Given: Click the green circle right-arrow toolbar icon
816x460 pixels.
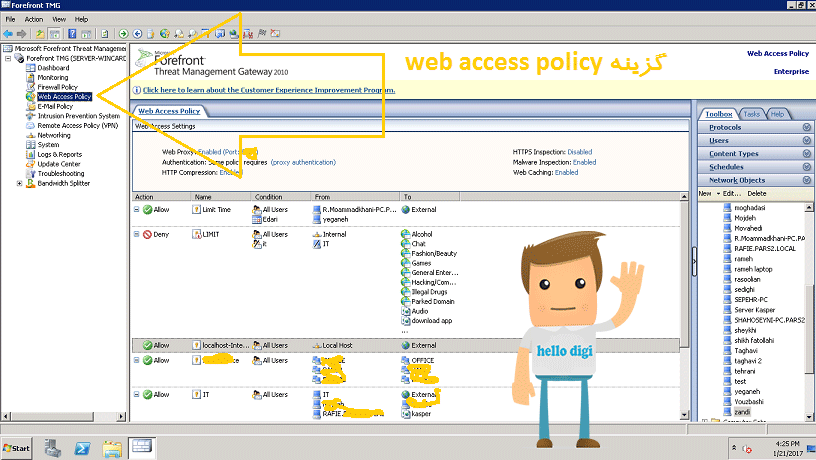Looking at the screenshot, I should click(x=123, y=34).
